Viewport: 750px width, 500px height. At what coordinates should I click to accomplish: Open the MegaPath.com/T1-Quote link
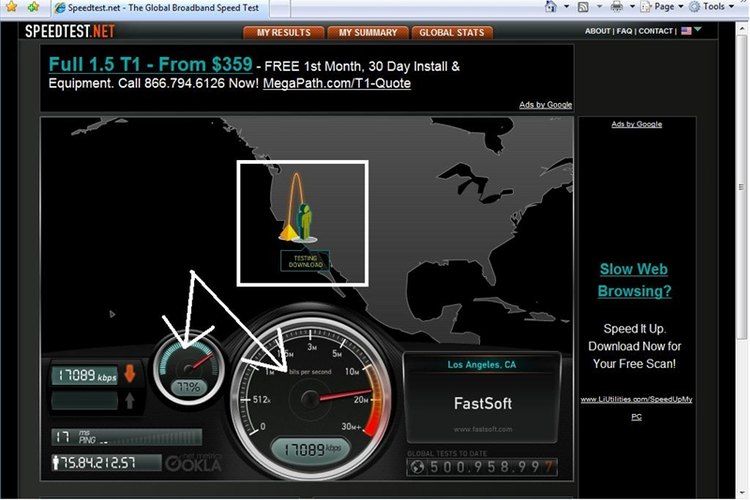click(337, 83)
